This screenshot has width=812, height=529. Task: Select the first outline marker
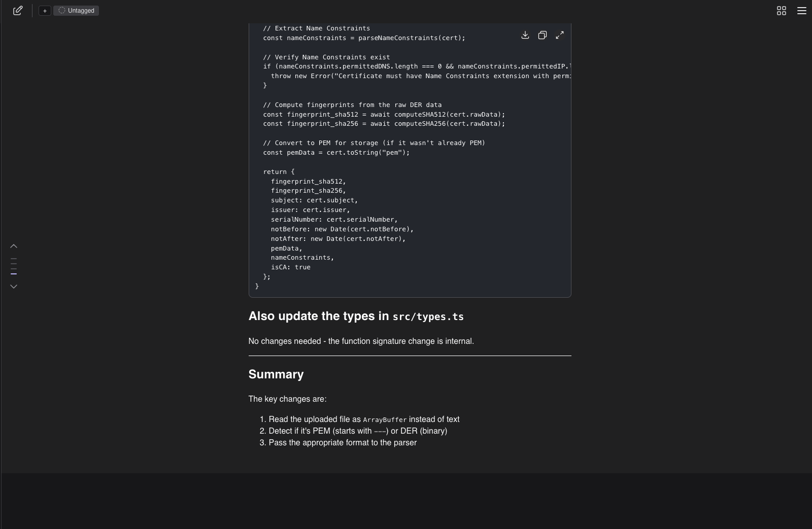[x=14, y=259]
